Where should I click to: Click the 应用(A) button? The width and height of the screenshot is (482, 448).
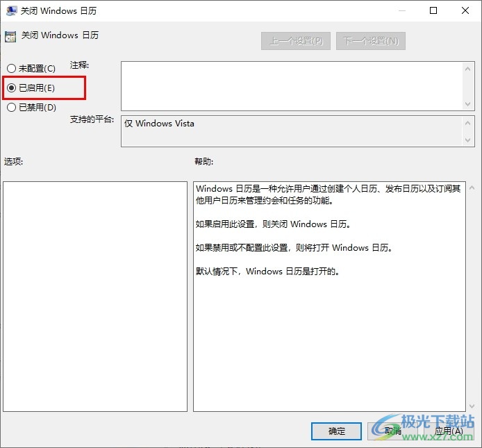tap(449, 431)
